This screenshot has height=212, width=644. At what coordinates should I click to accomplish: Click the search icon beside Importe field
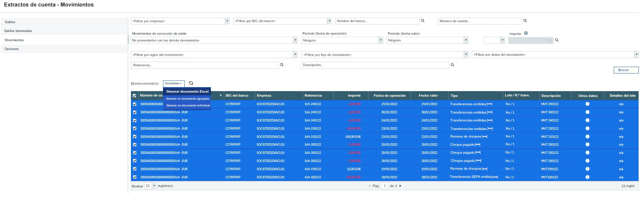coord(557,40)
